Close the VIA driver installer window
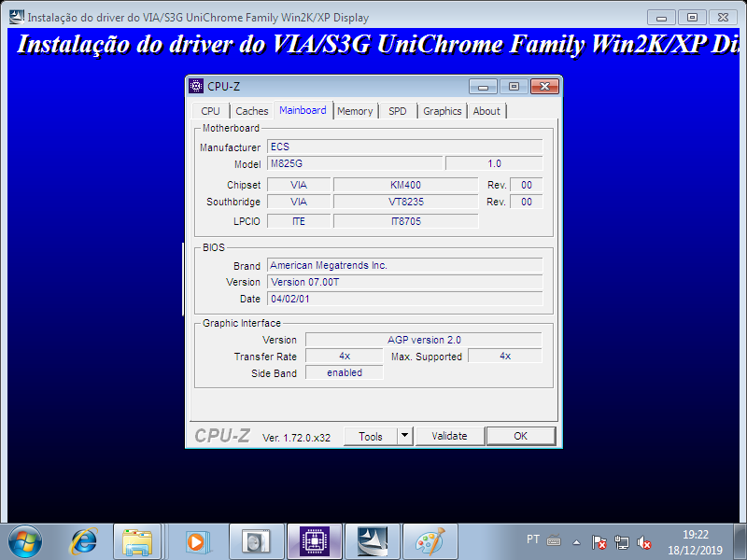Image resolution: width=747 pixels, height=560 pixels. (x=723, y=18)
